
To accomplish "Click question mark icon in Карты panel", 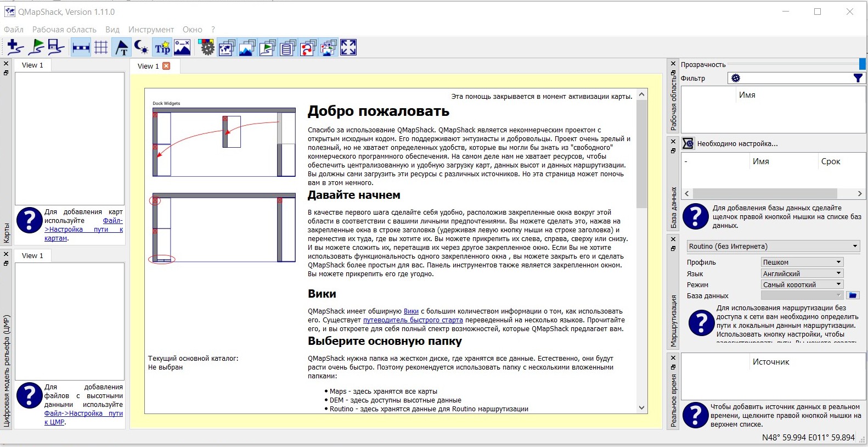I will (30, 221).
